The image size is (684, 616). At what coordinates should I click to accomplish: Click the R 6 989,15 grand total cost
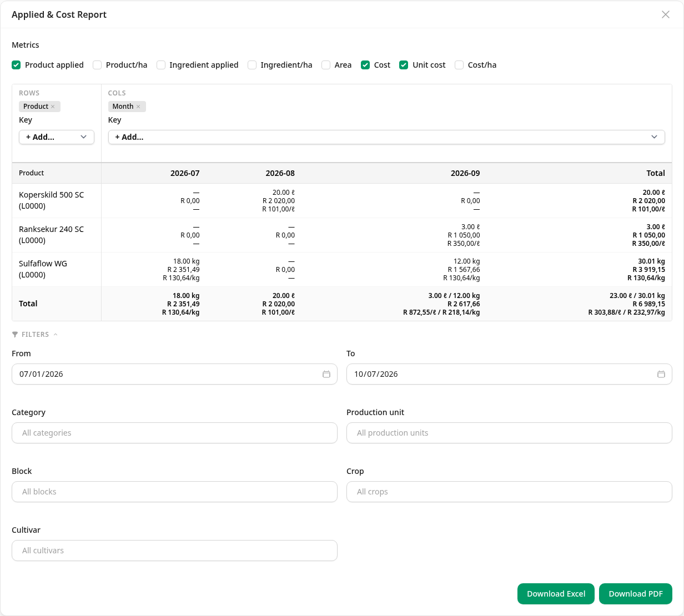coord(648,304)
